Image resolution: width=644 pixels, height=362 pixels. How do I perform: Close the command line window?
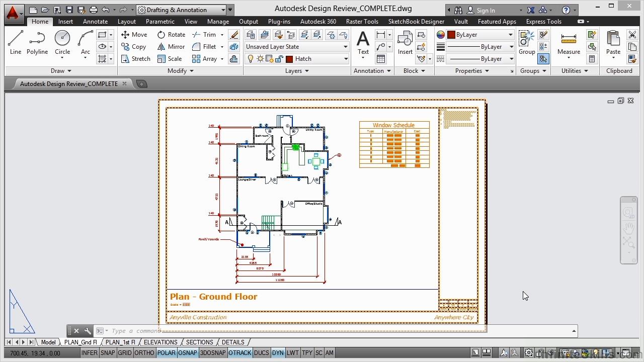[76, 331]
